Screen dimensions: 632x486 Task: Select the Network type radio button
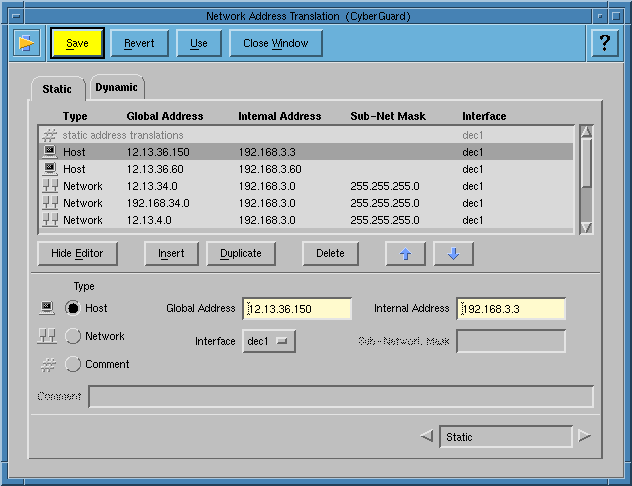(x=73, y=336)
